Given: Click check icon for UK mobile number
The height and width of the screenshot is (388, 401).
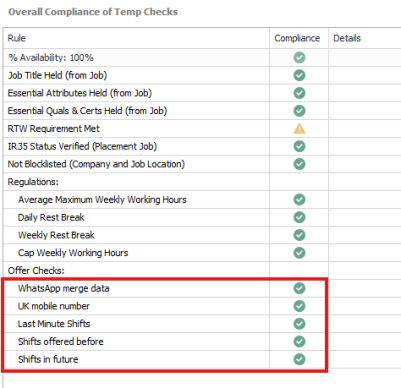Looking at the screenshot, I should coord(299,306).
